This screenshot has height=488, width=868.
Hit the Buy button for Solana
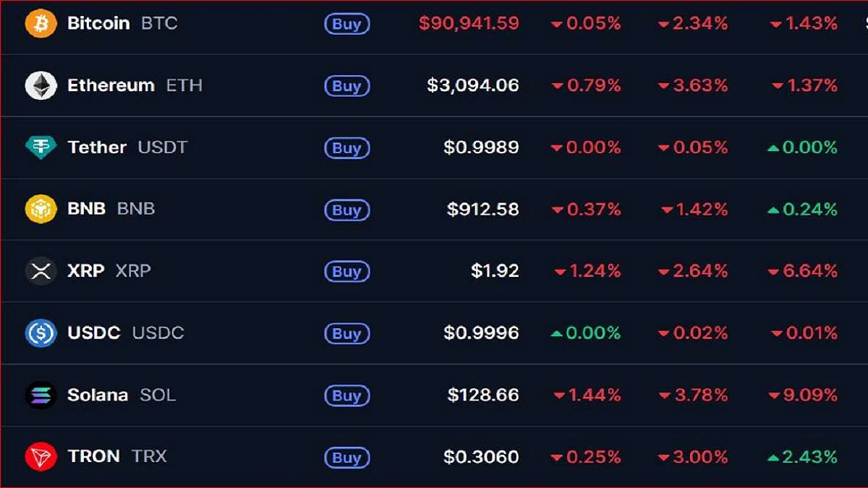pos(346,396)
